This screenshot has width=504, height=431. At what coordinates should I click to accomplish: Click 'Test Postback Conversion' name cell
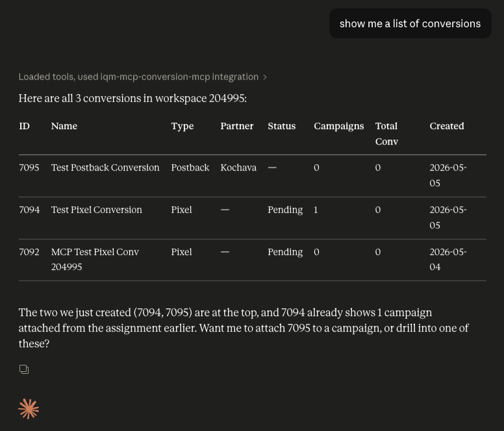click(x=105, y=167)
